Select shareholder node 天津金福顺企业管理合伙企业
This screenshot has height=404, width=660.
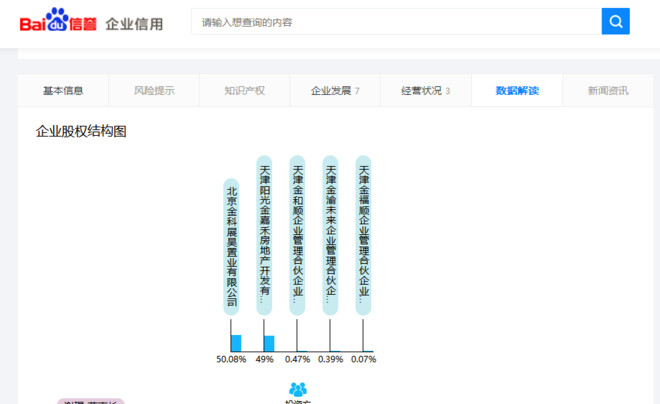[363, 235]
